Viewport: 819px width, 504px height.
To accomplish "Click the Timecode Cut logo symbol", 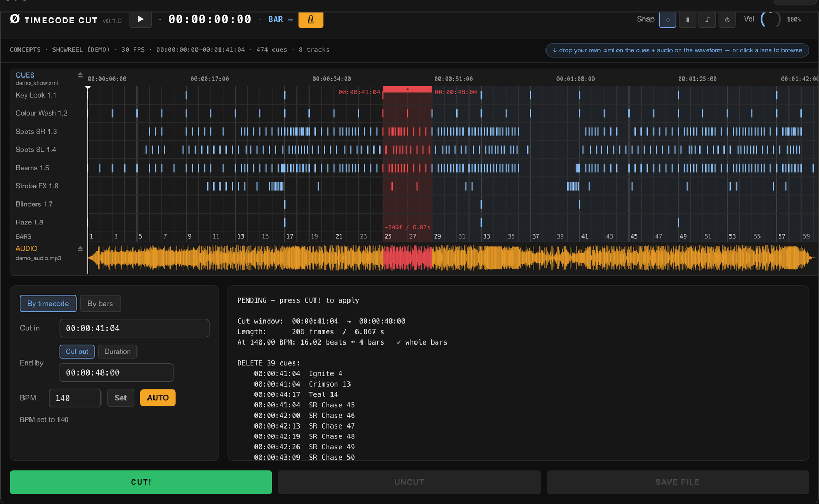I will pos(15,19).
